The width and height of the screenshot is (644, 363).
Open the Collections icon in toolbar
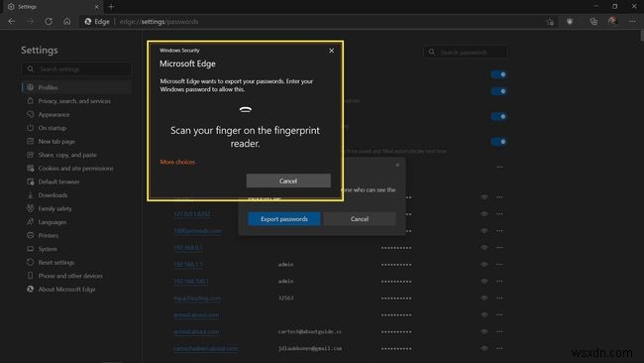[x=593, y=22]
